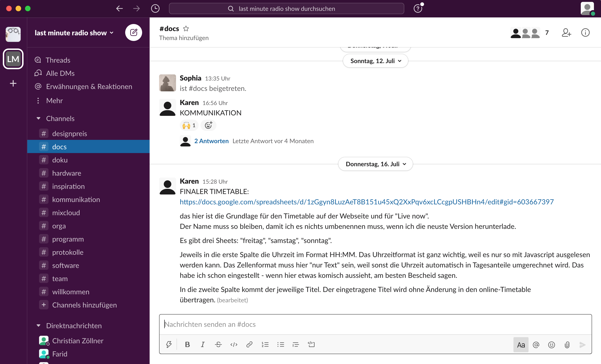Click the message input field for #docs
The width and height of the screenshot is (601, 364).
coord(375,324)
